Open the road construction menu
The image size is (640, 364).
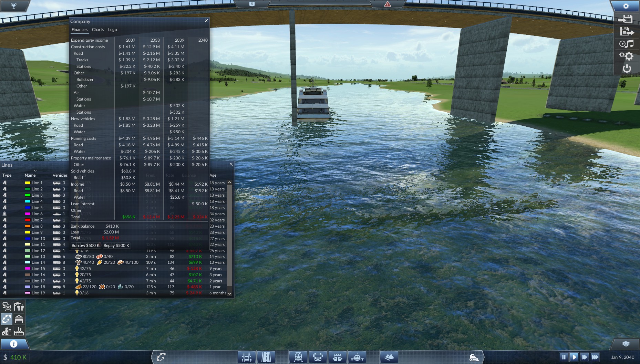coord(266,357)
